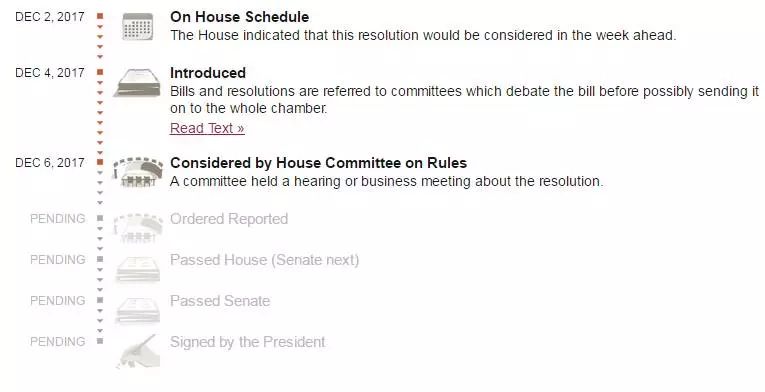Image resolution: width=765 pixels, height=392 pixels.
Task: Click the calendar icon for On House Schedule
Action: click(x=138, y=27)
